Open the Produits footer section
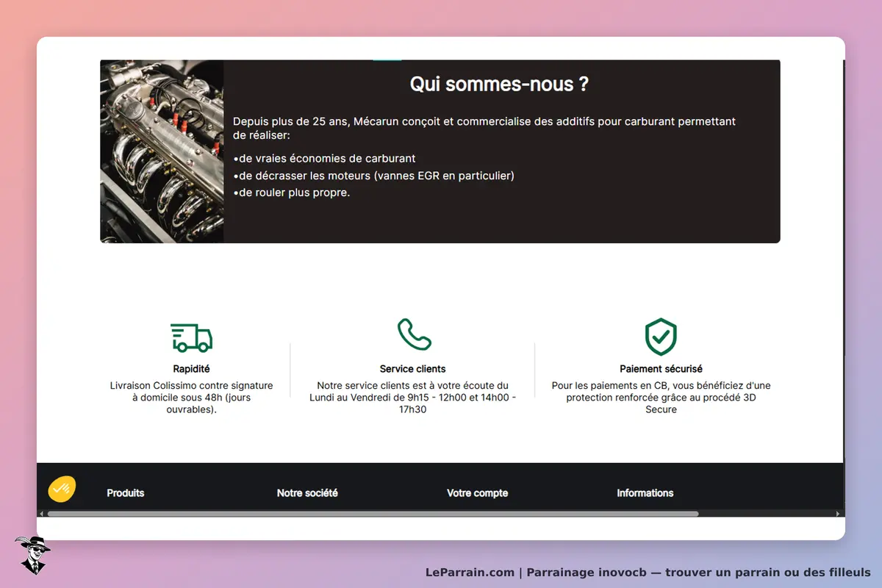 [x=126, y=493]
